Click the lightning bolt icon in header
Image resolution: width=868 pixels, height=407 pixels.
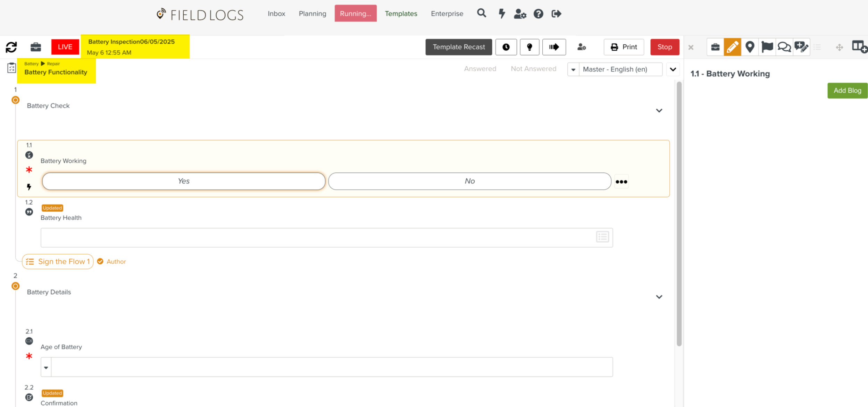tap(502, 14)
